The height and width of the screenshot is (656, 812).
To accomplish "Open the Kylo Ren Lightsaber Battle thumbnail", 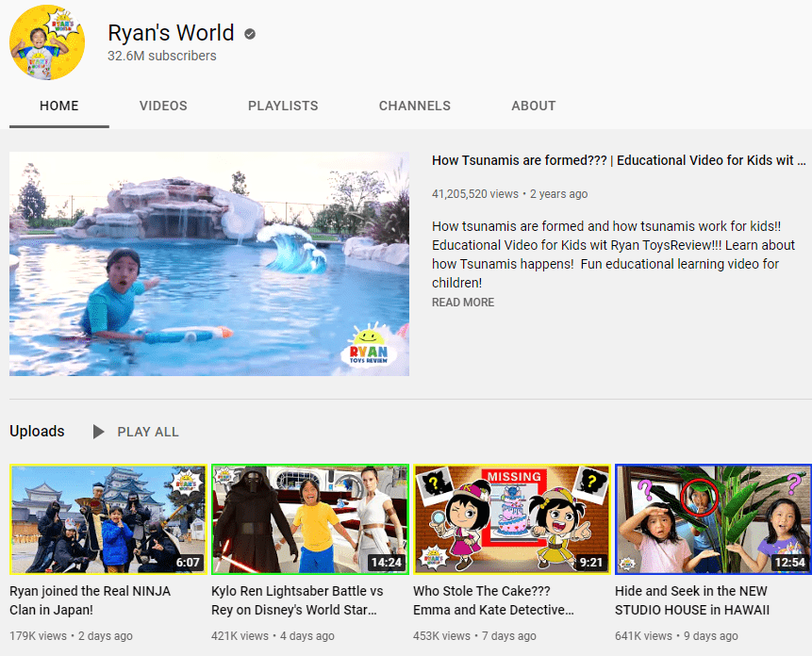I will tap(310, 519).
